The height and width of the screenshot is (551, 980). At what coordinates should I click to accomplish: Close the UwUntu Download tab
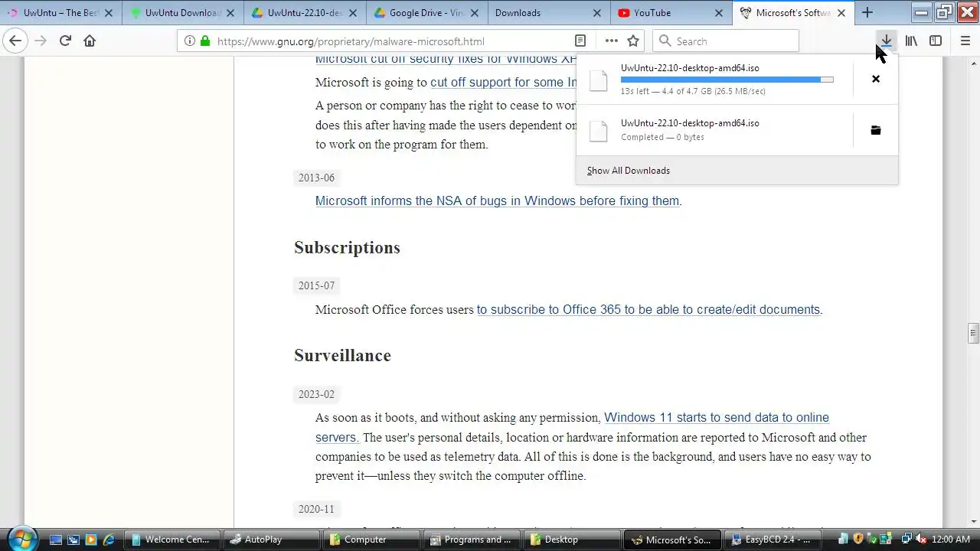pos(230,13)
